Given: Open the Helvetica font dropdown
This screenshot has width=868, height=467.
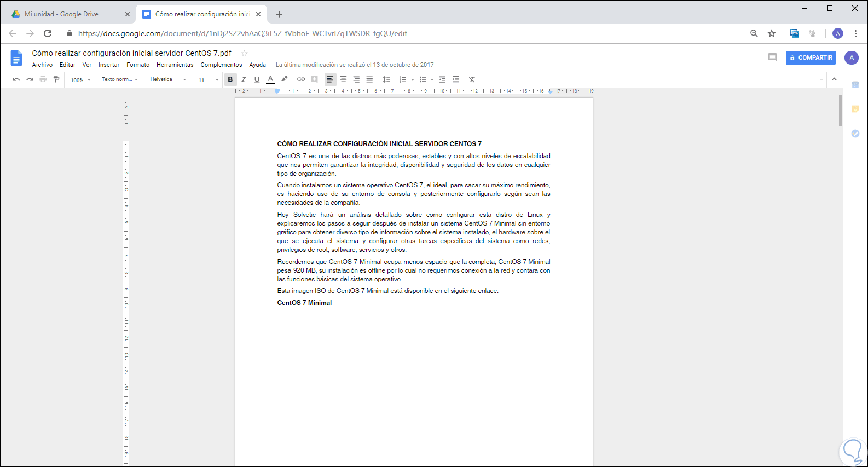Looking at the screenshot, I should click(x=168, y=79).
